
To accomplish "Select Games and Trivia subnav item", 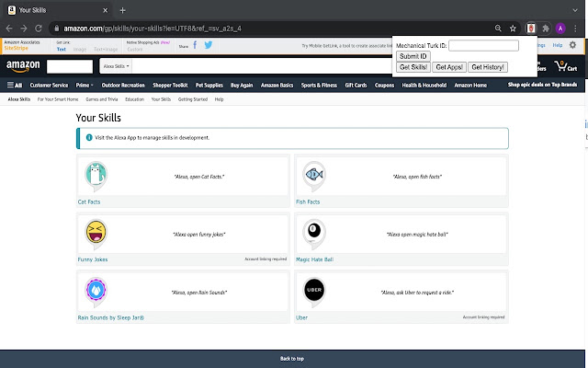I will 102,99.
